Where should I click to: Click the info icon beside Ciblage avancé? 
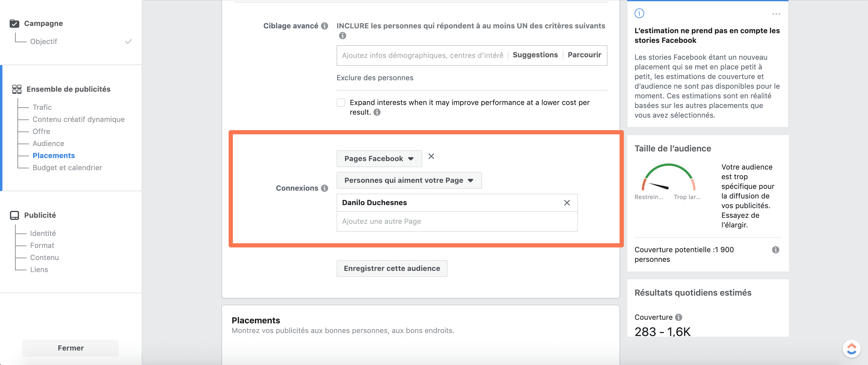pos(325,26)
